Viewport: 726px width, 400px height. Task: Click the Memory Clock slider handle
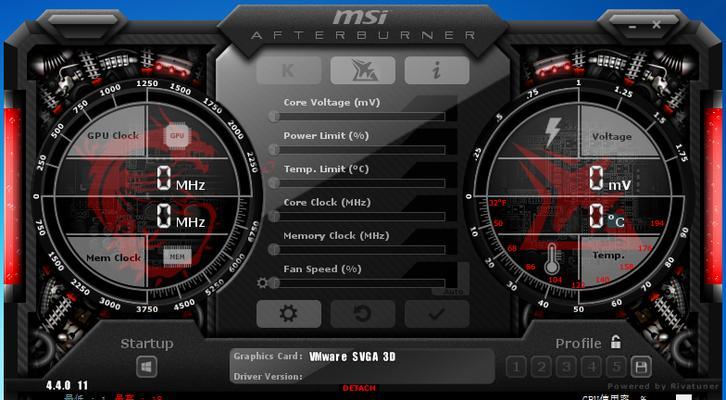pyautogui.click(x=274, y=250)
